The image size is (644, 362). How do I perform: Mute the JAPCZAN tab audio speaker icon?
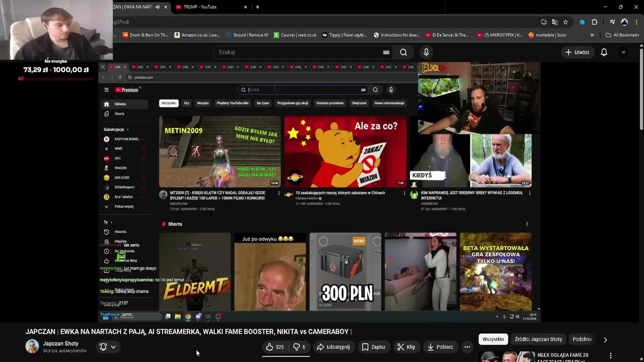click(157, 7)
